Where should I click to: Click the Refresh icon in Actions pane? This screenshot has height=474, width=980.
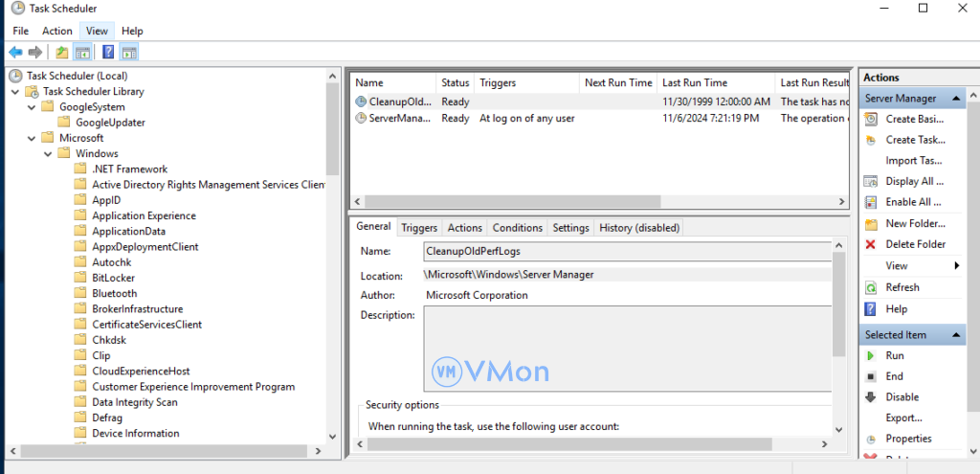(x=871, y=287)
